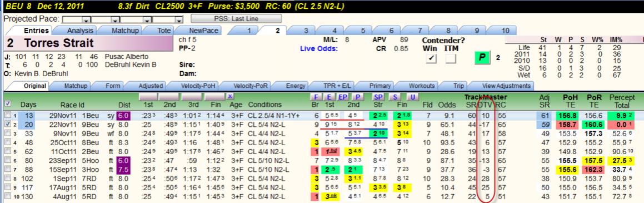
Task: Click the S pace filter button
Action: 395,97
